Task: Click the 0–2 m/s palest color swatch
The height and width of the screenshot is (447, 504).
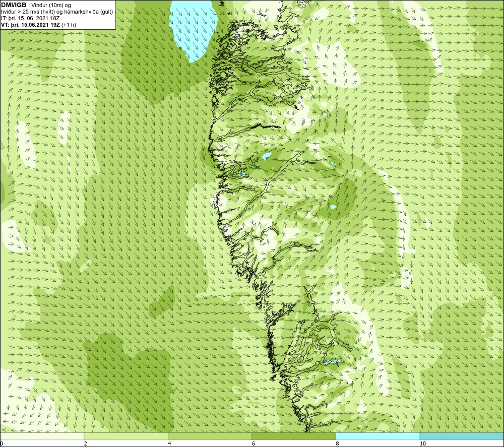Action: [x=42, y=436]
